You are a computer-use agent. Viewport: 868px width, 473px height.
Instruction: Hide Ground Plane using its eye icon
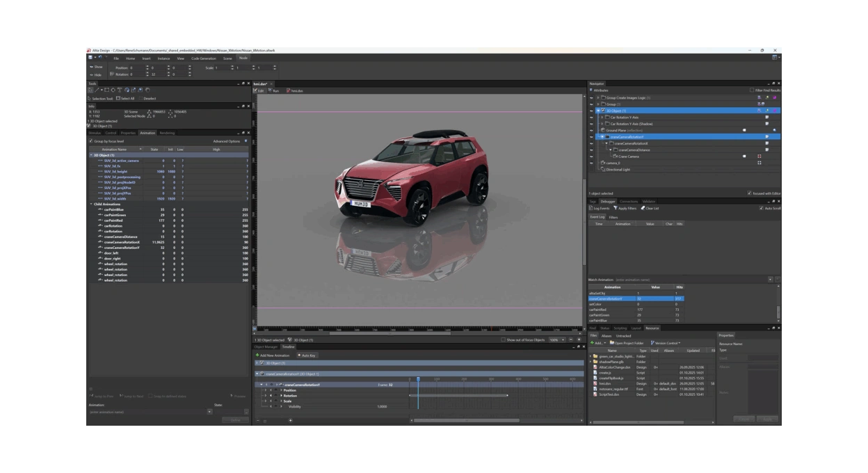[x=591, y=130]
